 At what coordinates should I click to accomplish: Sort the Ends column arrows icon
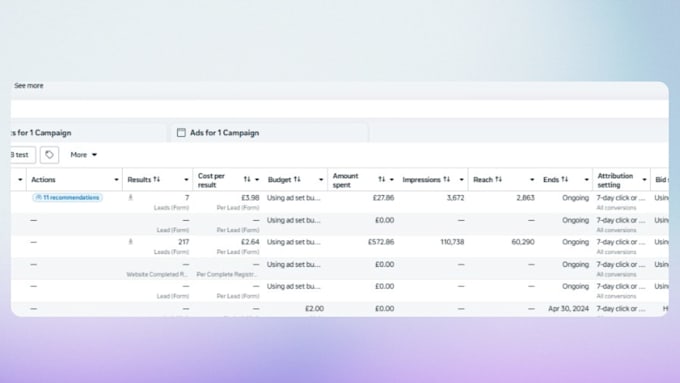565,180
